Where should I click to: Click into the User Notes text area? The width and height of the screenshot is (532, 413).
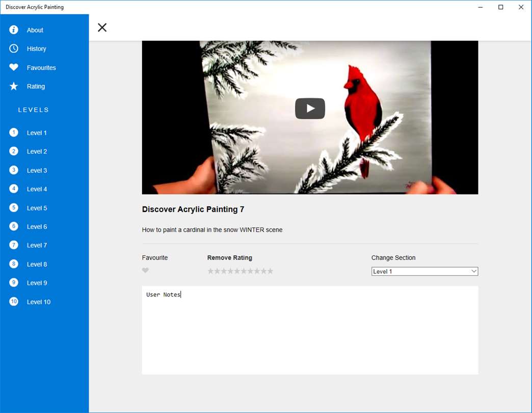310,330
